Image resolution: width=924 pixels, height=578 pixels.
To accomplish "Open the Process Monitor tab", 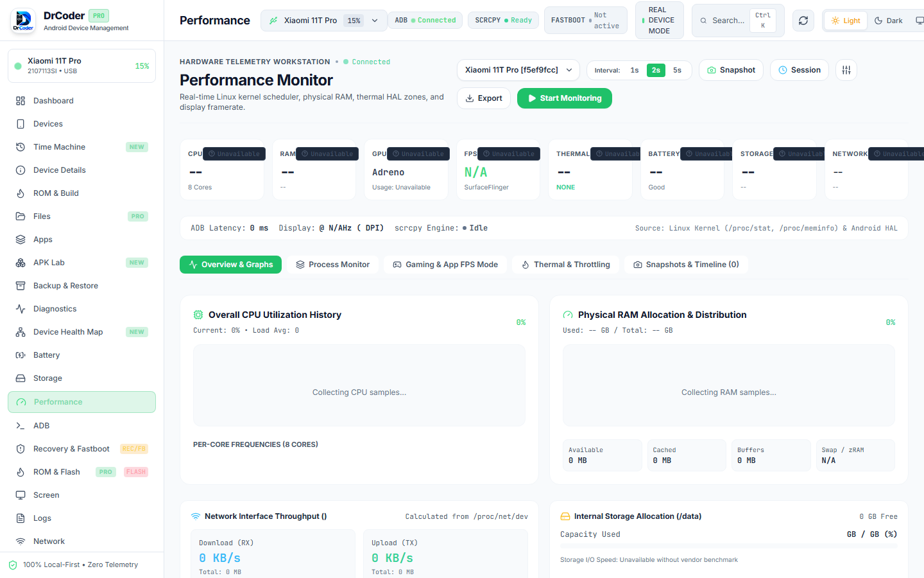I will 332,265.
